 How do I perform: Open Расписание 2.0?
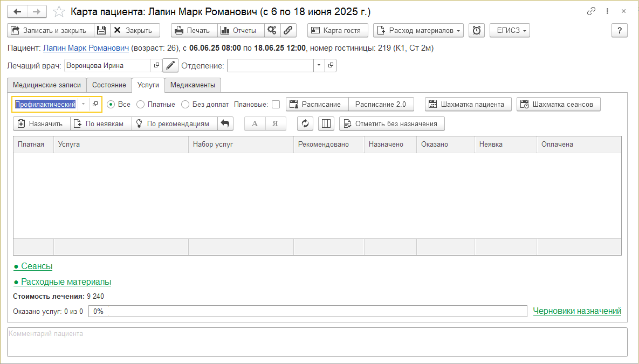(381, 104)
